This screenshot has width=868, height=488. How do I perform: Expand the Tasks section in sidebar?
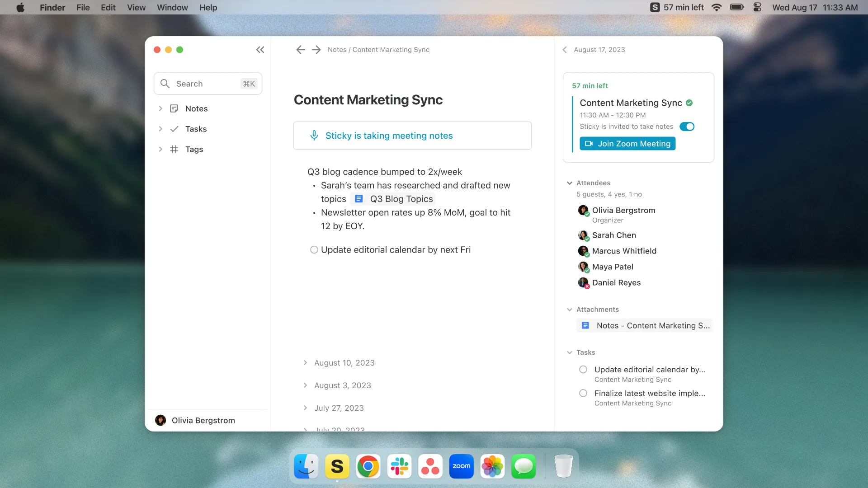pos(160,129)
